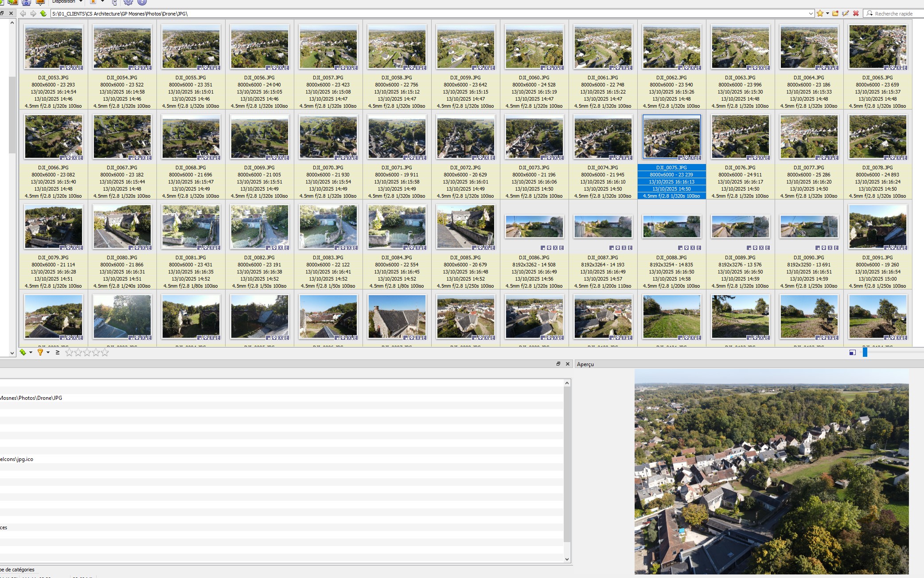
Task: Undock the info panel float button
Action: coord(558,364)
